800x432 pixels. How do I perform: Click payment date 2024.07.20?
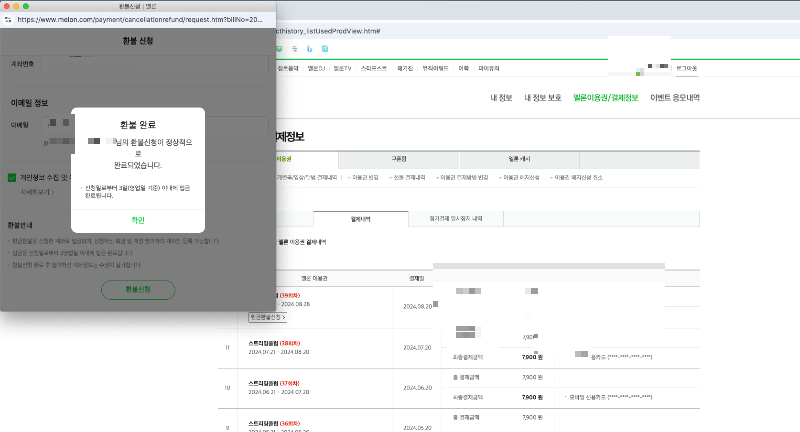pyautogui.click(x=417, y=348)
